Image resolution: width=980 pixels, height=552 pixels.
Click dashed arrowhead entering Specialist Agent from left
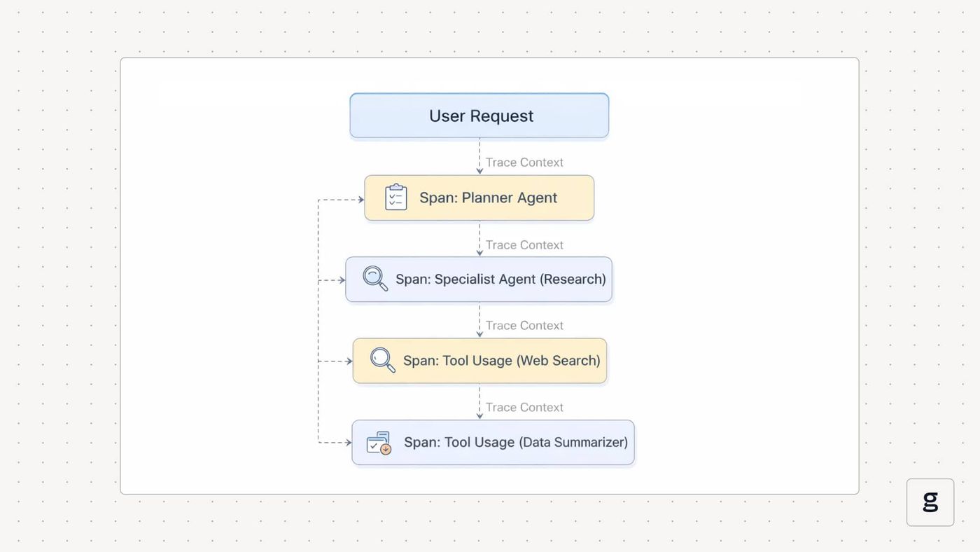click(x=342, y=280)
